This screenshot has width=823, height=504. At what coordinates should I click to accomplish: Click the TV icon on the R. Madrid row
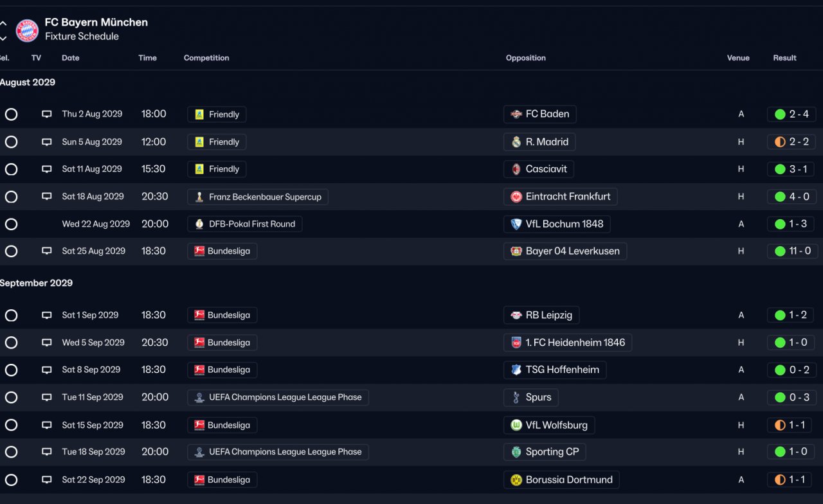coord(47,142)
